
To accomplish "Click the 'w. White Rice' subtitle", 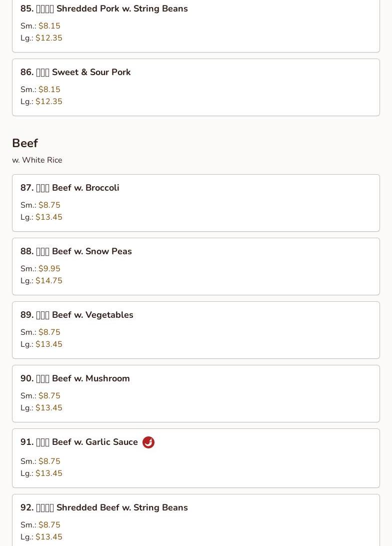I will click(x=37, y=160).
